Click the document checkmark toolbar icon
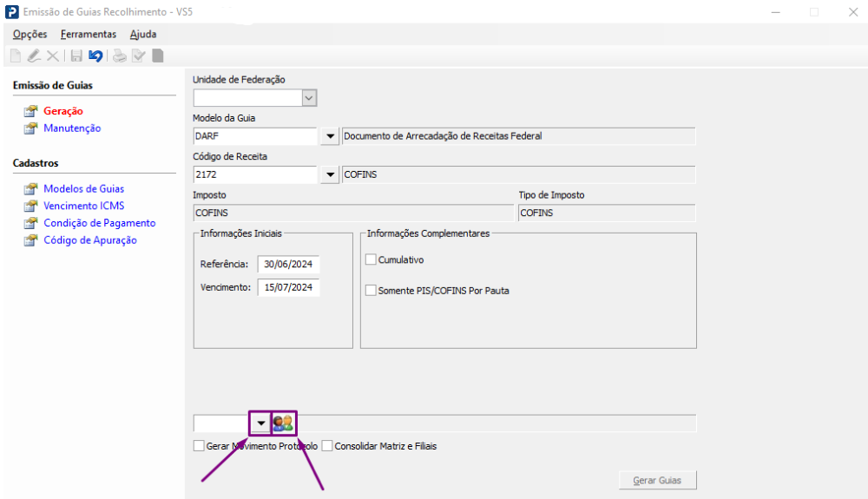 138,56
